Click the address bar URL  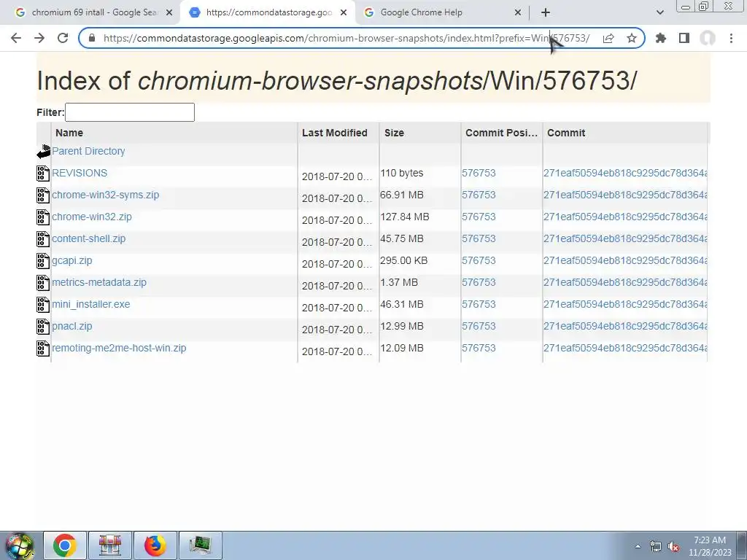[x=347, y=38]
